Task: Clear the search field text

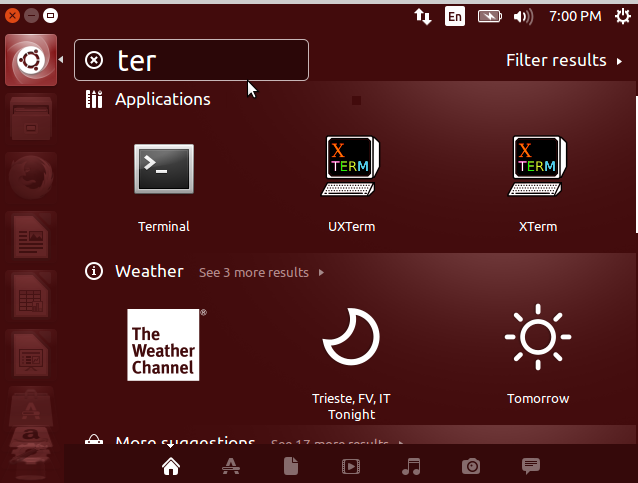Action: 94,60
